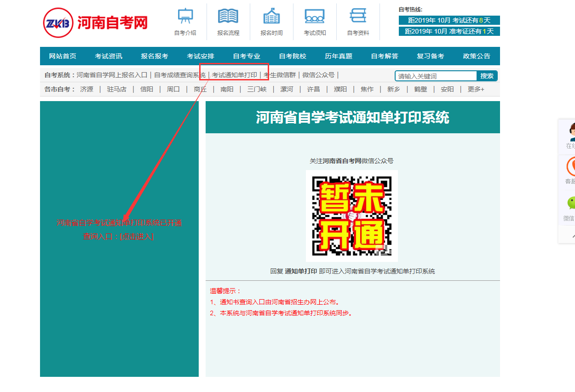Select city 济源
Screen dimensions: 575x392
coord(86,89)
